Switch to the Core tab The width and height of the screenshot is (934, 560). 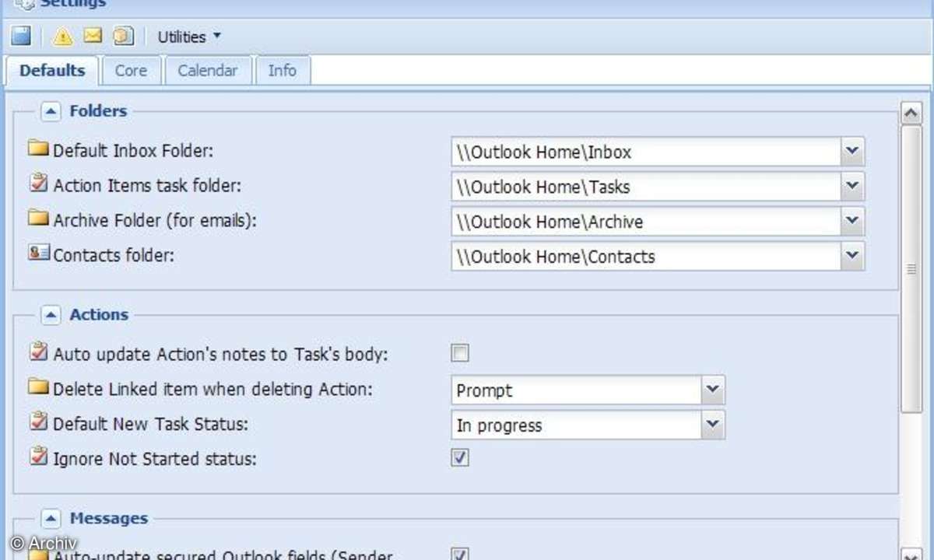131,70
